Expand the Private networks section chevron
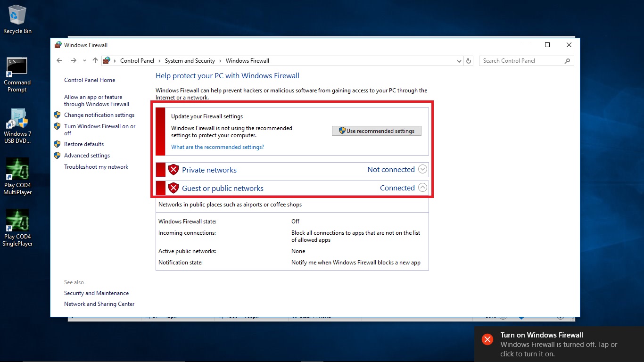This screenshot has height=362, width=644. click(423, 169)
